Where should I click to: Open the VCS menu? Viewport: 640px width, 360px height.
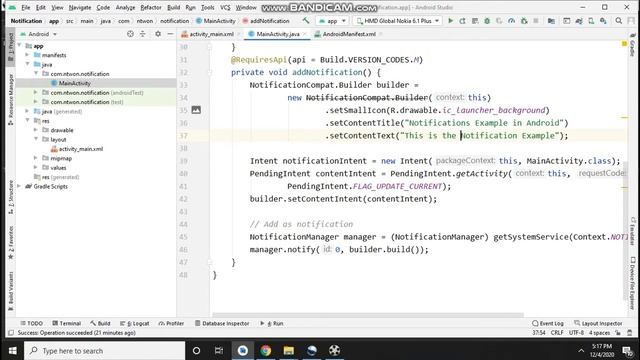(x=225, y=8)
